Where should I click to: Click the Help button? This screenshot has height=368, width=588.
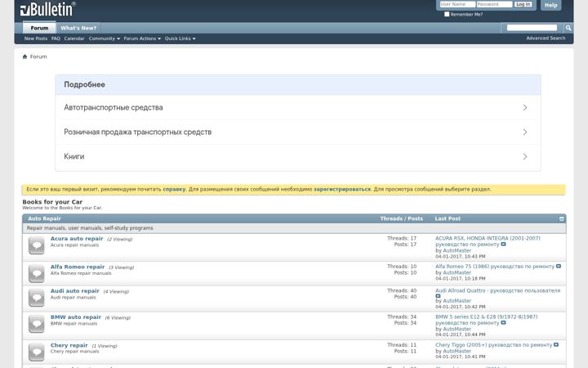(551, 5)
